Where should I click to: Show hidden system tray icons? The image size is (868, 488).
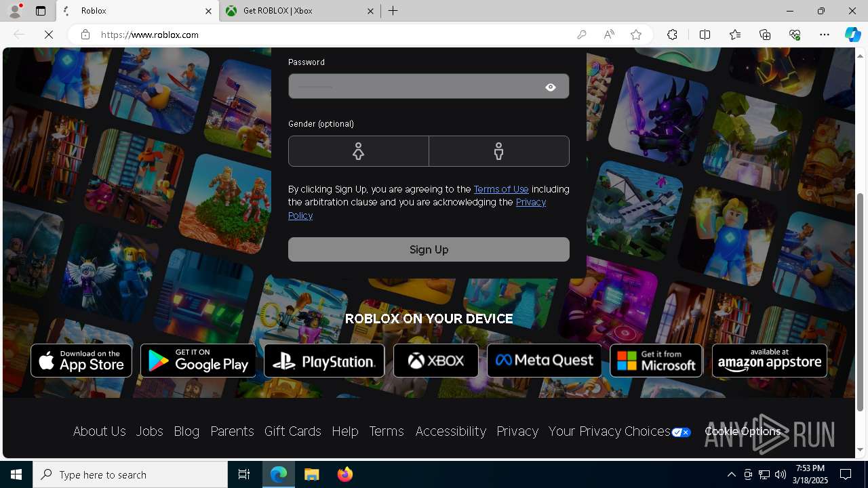(731, 474)
